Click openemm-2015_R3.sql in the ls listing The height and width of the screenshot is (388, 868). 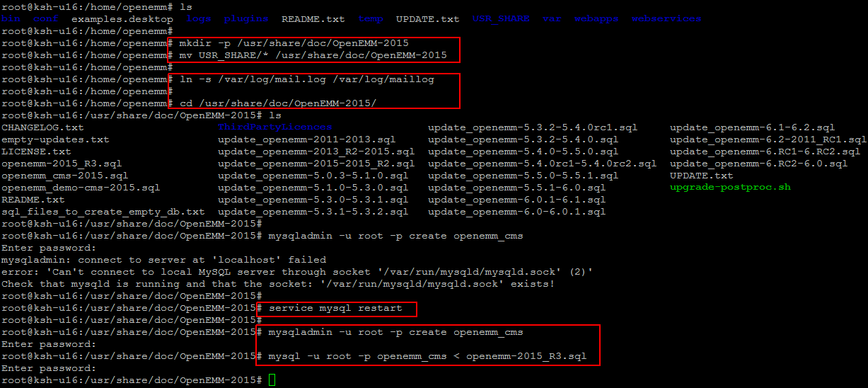(x=62, y=164)
